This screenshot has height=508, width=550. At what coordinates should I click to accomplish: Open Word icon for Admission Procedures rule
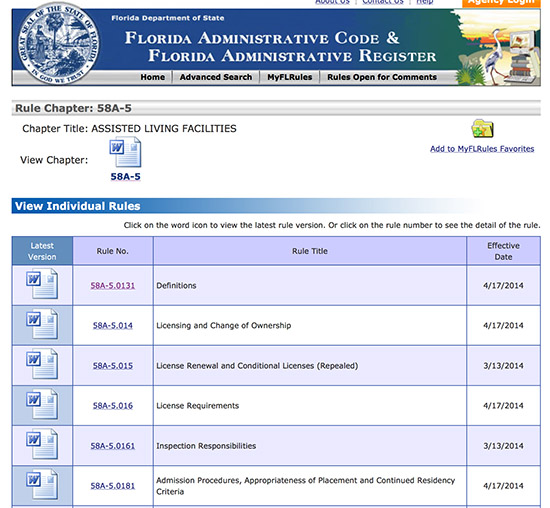(x=42, y=483)
